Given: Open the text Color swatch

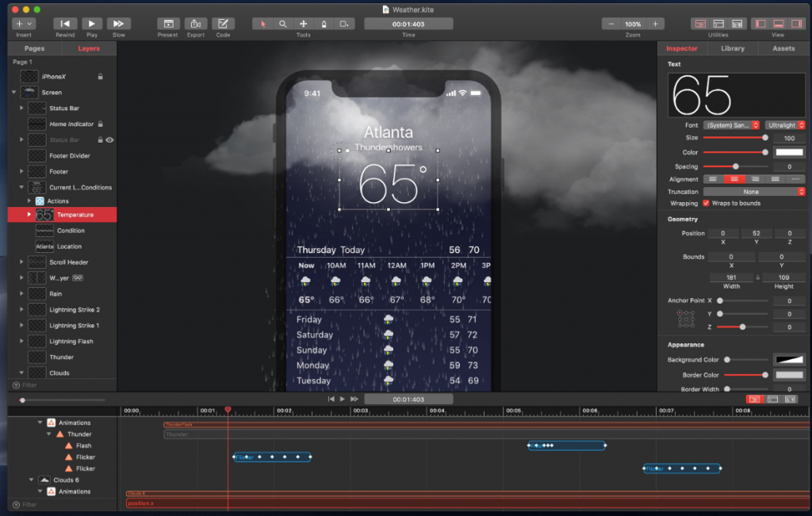Looking at the screenshot, I should (x=789, y=152).
